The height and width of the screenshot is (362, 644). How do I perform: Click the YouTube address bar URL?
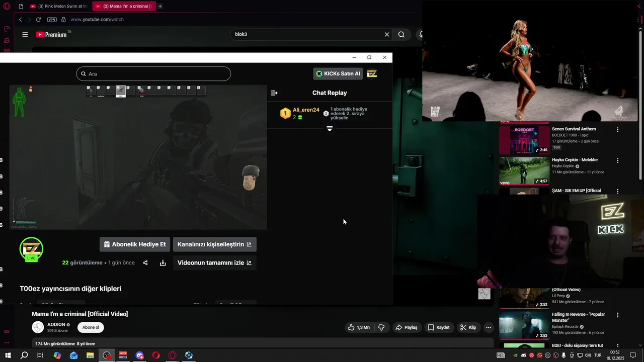(97, 20)
